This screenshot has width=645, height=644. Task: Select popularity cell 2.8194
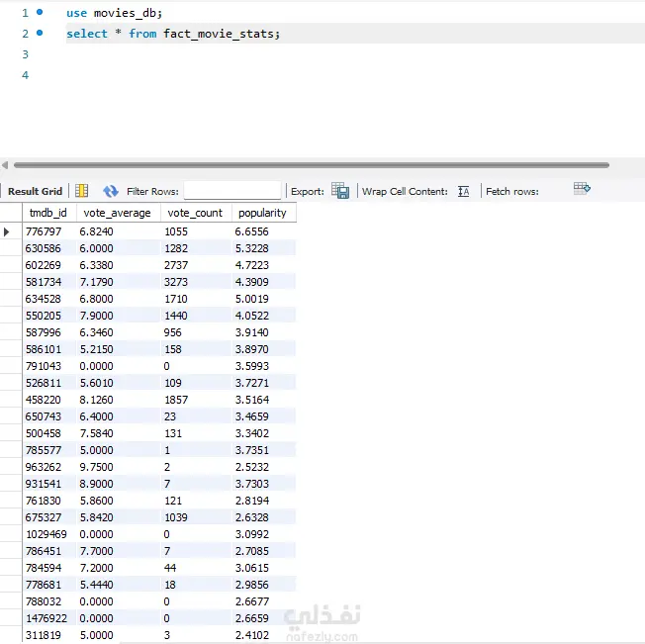(x=264, y=501)
